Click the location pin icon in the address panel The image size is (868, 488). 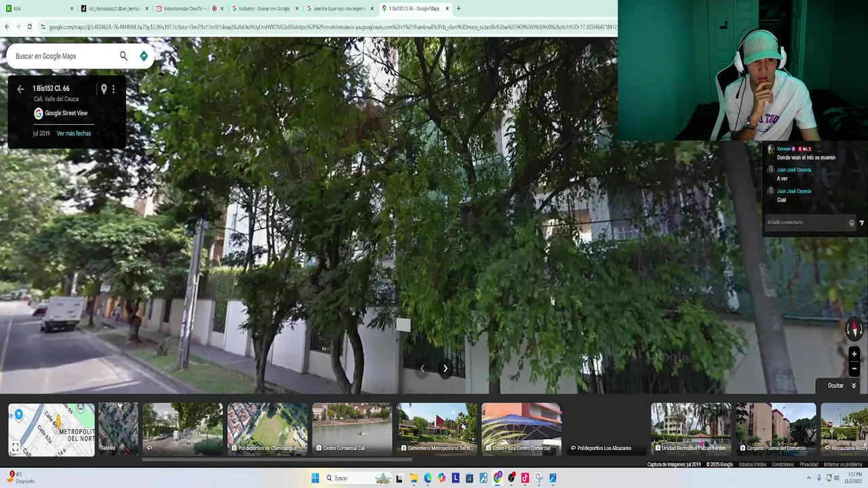(x=104, y=89)
